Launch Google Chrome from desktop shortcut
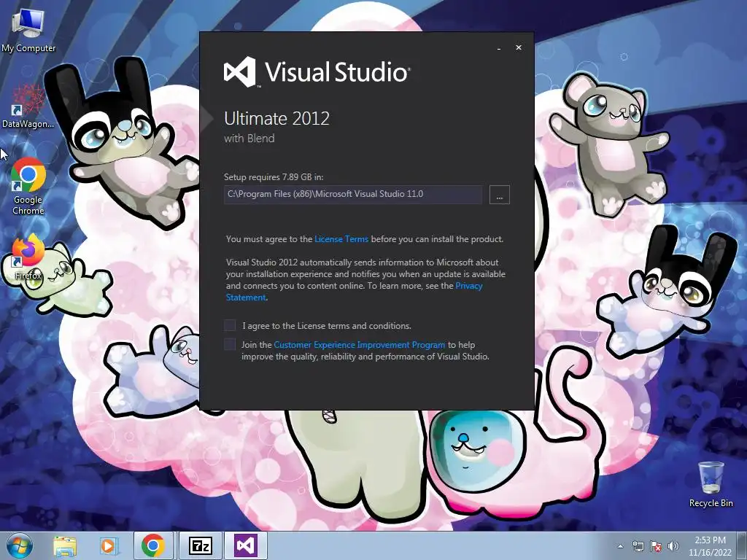Screen dimensions: 747x560 click(x=28, y=186)
